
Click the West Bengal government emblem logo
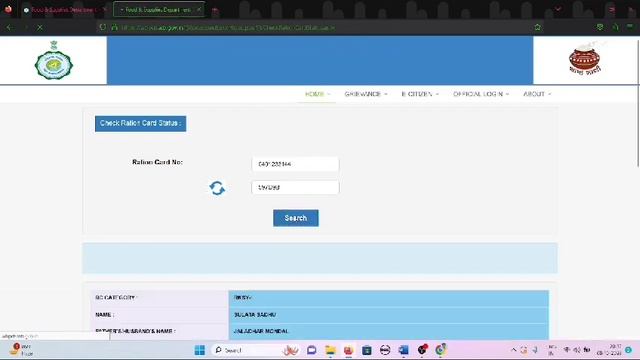[53, 60]
